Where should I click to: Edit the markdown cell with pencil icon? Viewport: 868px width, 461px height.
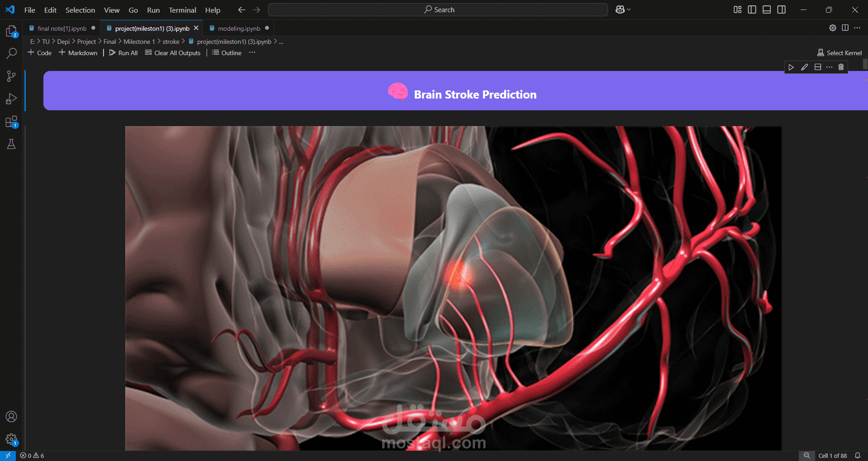(x=804, y=67)
